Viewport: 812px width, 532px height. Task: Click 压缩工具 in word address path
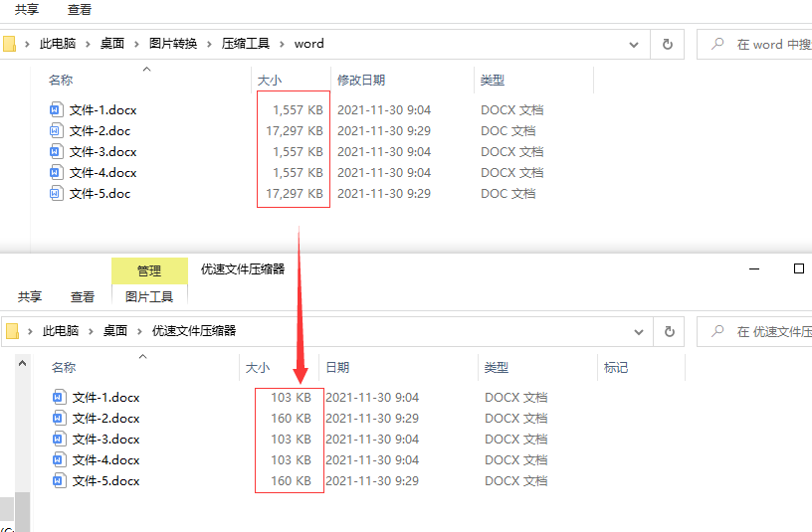pyautogui.click(x=246, y=44)
